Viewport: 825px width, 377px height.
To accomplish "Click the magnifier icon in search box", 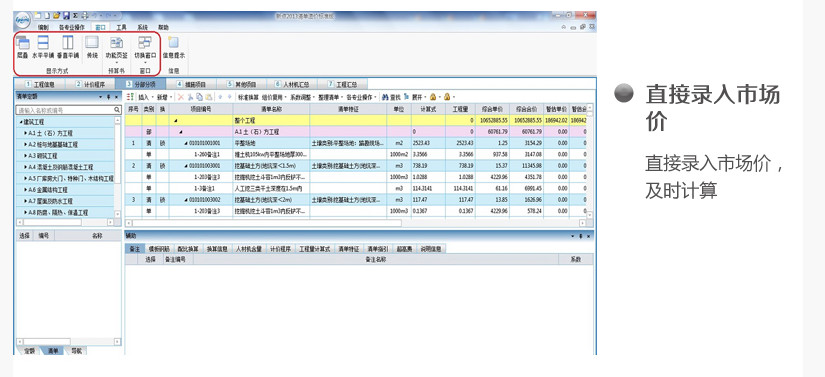I will [117, 110].
